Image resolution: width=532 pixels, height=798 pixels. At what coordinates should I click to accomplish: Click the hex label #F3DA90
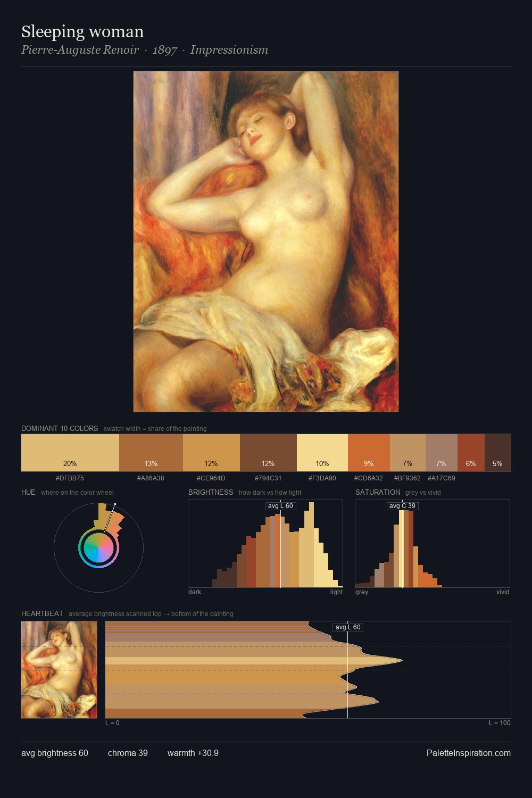(x=322, y=478)
